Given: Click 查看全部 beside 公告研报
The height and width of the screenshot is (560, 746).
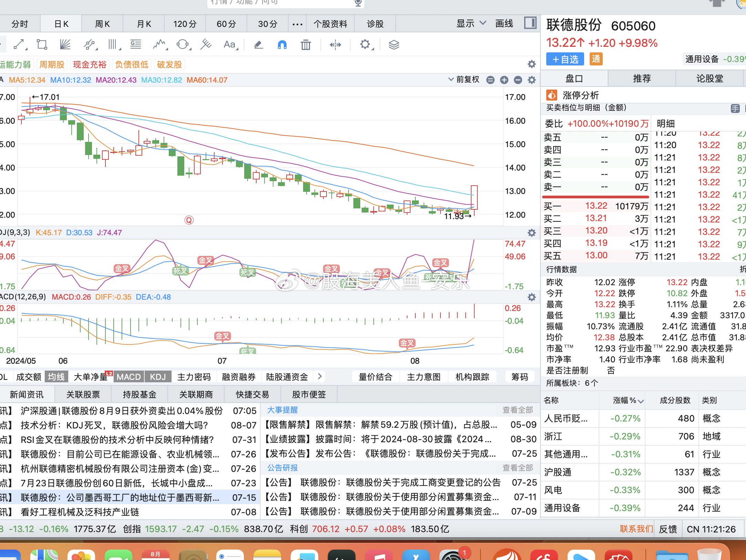Looking at the screenshot, I should [x=518, y=468].
